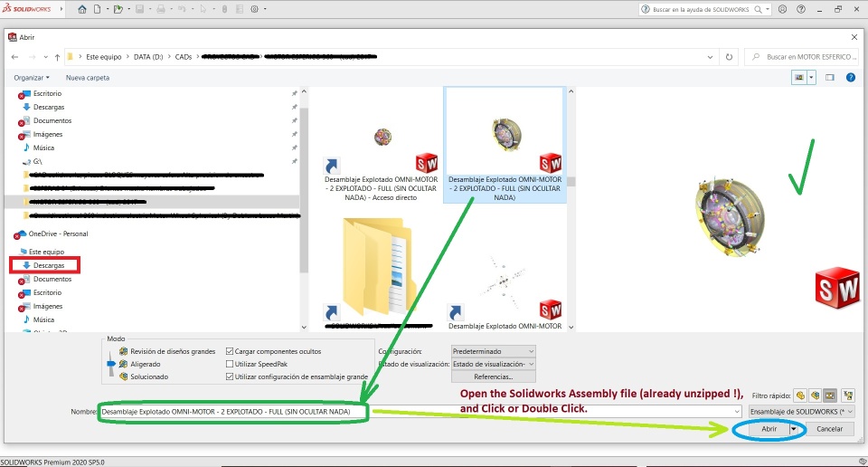The width and height of the screenshot is (868, 467).
Task: Click the SOLIDWORKS home icon
Action: (x=82, y=9)
